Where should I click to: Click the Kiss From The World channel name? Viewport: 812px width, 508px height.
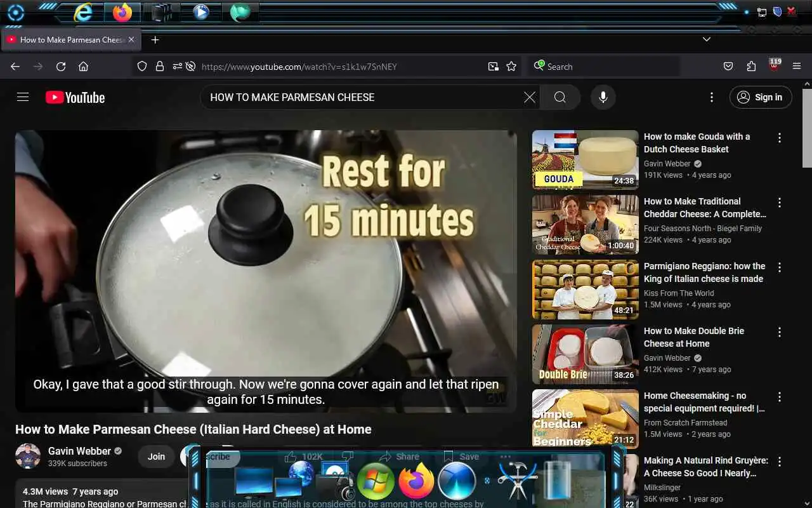pyautogui.click(x=679, y=293)
